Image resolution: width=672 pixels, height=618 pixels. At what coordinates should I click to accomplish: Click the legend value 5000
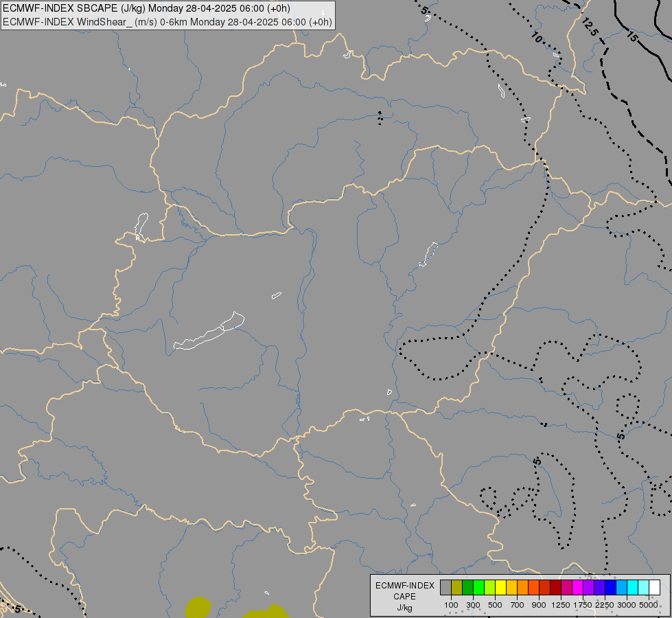(649, 605)
